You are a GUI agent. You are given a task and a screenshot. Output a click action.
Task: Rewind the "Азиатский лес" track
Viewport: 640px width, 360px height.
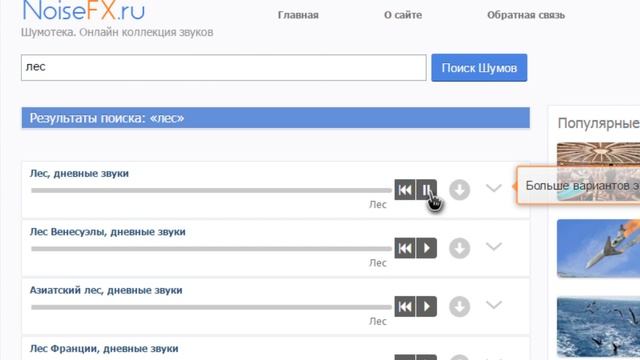405,307
